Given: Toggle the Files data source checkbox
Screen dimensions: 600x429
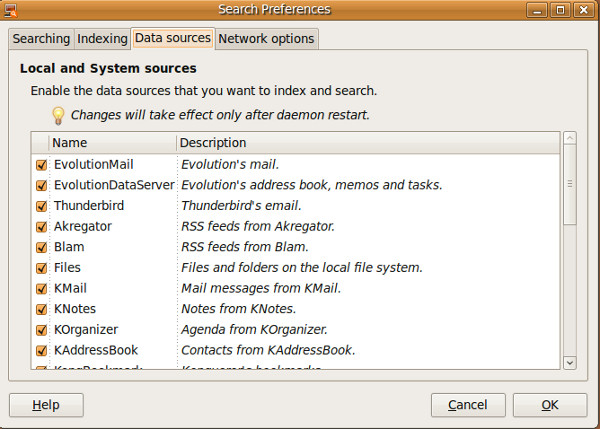Looking at the screenshot, I should [41, 268].
